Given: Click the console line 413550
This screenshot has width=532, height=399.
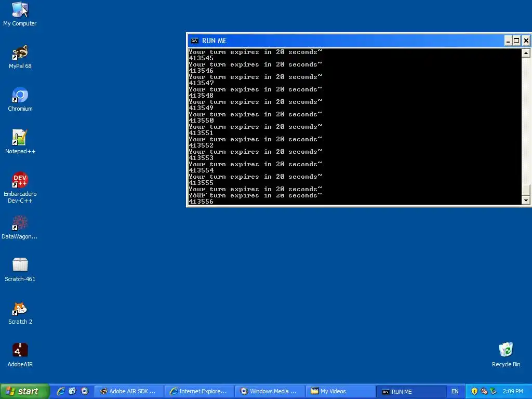Looking at the screenshot, I should point(201,121).
